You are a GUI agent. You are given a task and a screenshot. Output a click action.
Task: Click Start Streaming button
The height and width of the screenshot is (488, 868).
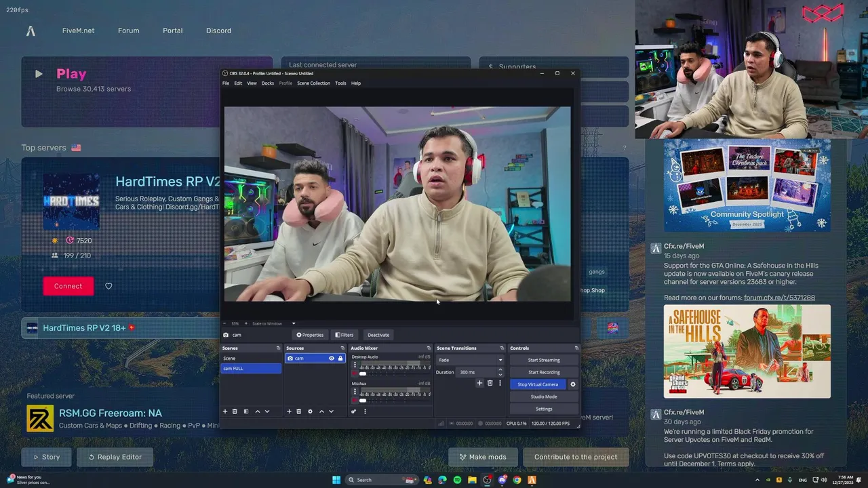coord(544,360)
